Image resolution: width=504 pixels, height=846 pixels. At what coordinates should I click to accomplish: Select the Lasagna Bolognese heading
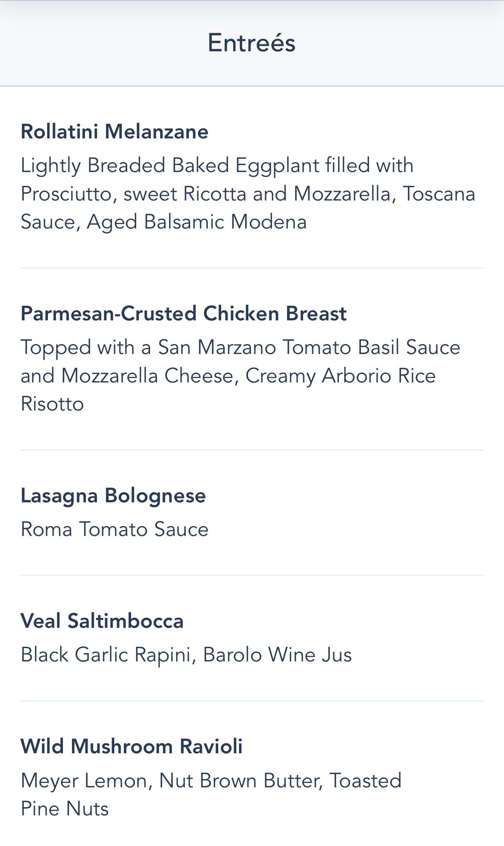[x=113, y=496]
